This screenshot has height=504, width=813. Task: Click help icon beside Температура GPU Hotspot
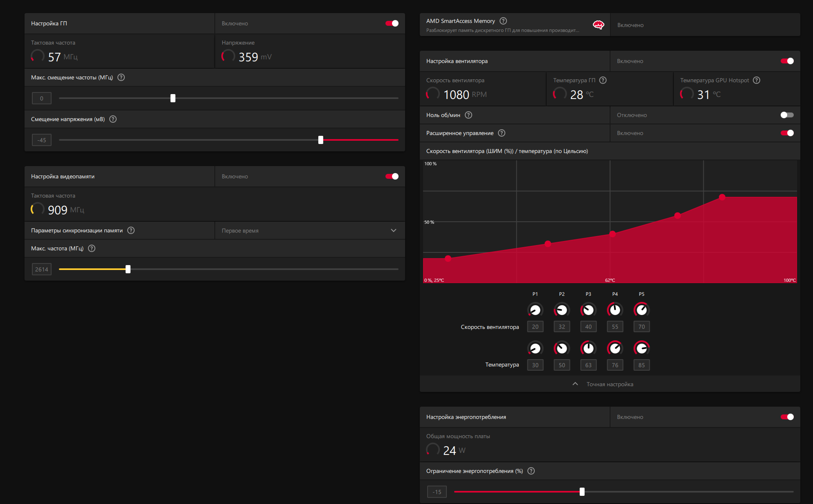coord(757,80)
